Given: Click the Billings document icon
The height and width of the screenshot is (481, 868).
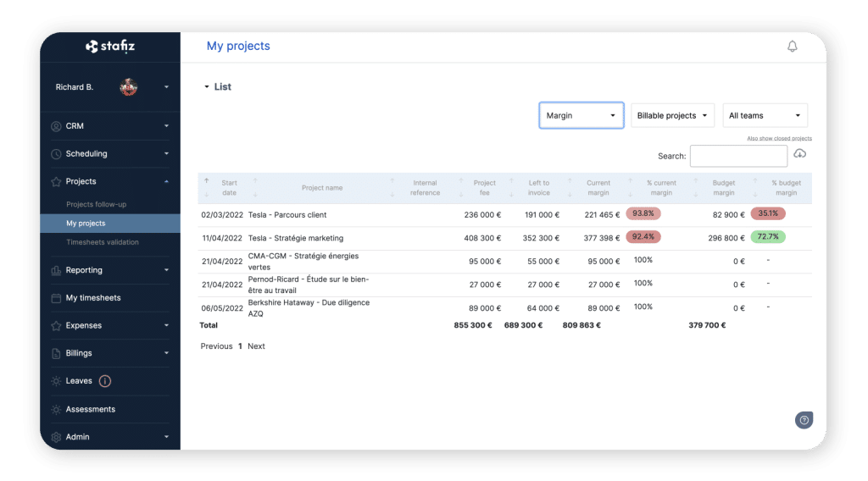Looking at the screenshot, I should [56, 353].
